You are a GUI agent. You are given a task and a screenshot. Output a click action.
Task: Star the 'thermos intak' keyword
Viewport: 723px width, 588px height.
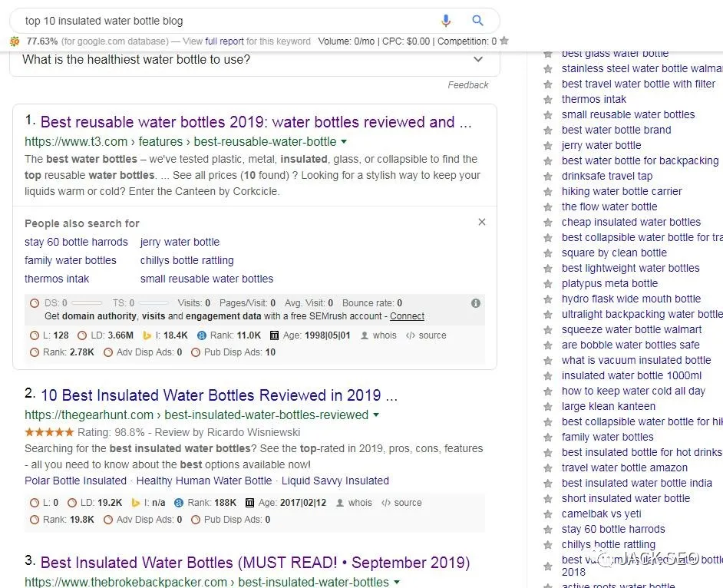[547, 100]
